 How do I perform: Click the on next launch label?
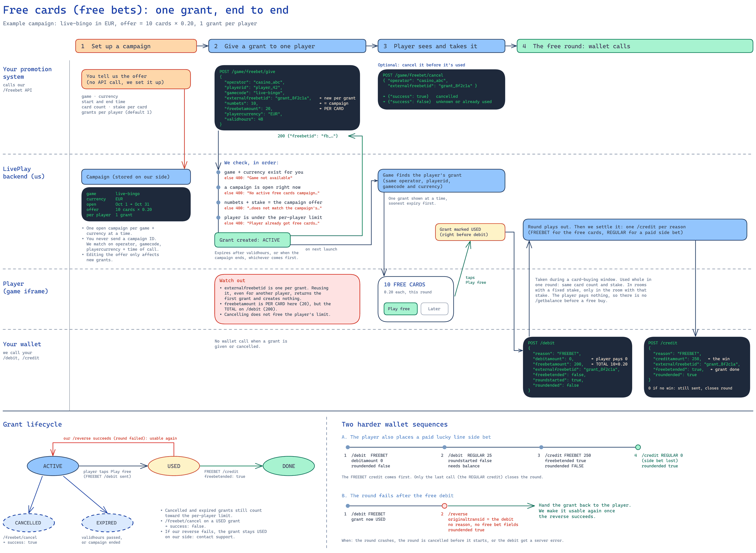321,249
